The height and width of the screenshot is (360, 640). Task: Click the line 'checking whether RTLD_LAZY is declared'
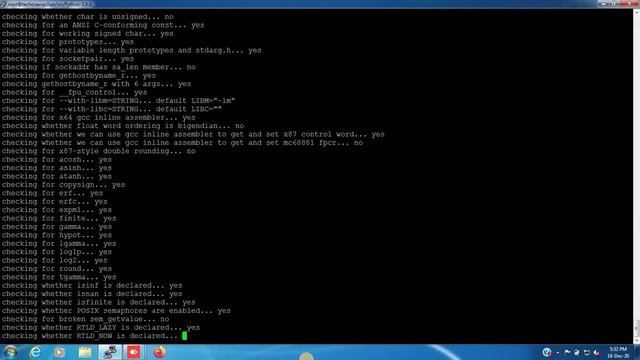[x=101, y=327]
